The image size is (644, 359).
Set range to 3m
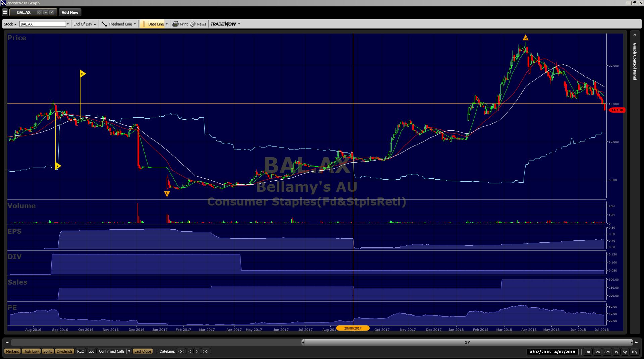[597, 352]
